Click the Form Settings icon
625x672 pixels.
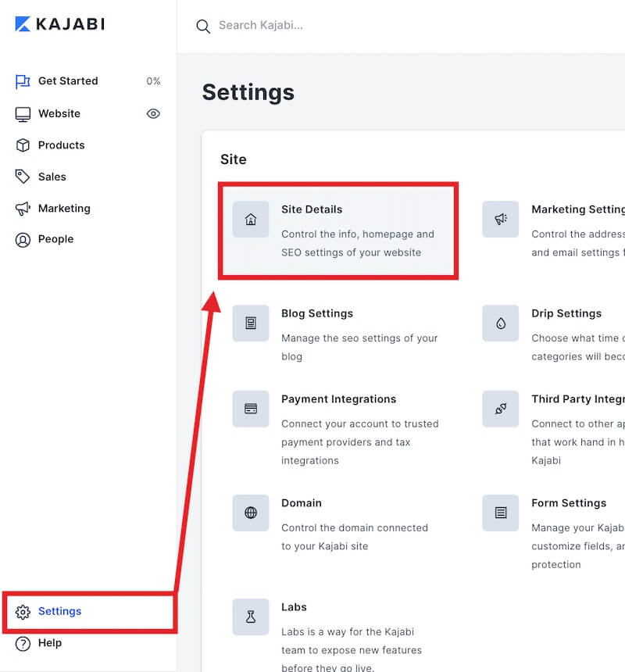[x=500, y=513]
